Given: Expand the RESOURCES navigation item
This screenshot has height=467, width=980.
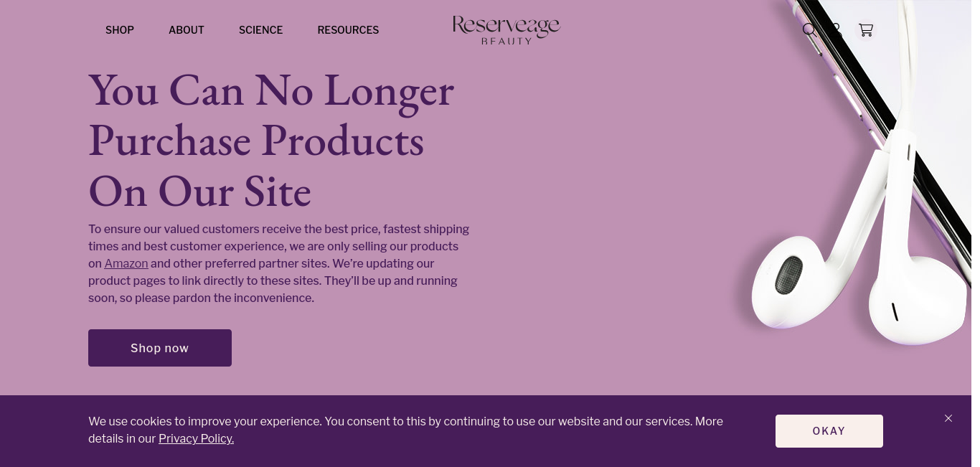Looking at the screenshot, I should click(x=348, y=30).
